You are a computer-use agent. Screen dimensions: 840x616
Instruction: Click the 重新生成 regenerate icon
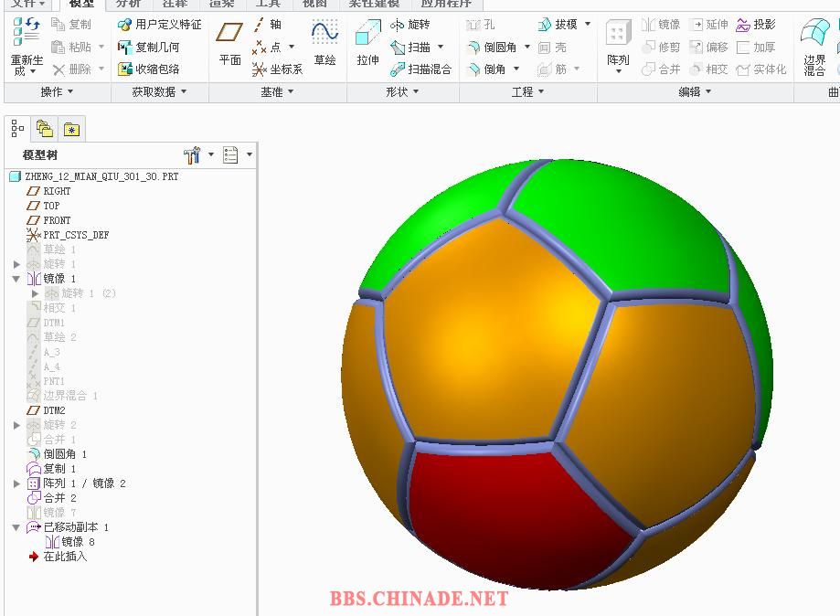coord(27,31)
